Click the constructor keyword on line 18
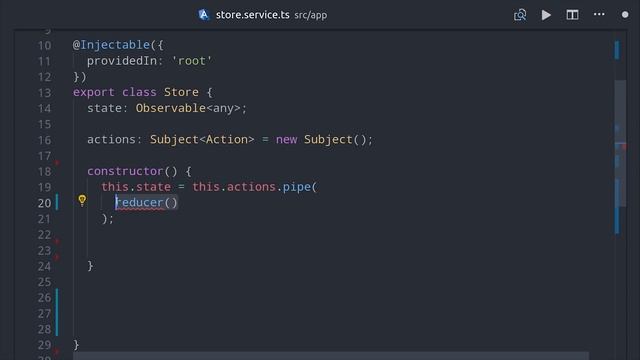Image resolution: width=640 pixels, height=360 pixels. [125, 171]
